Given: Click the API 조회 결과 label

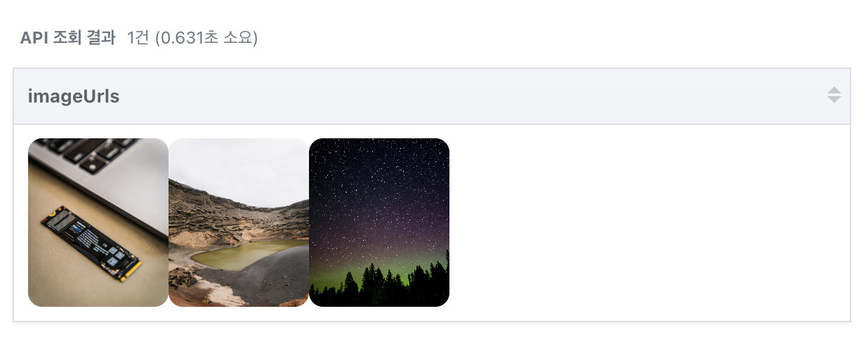Looking at the screenshot, I should 67,38.
